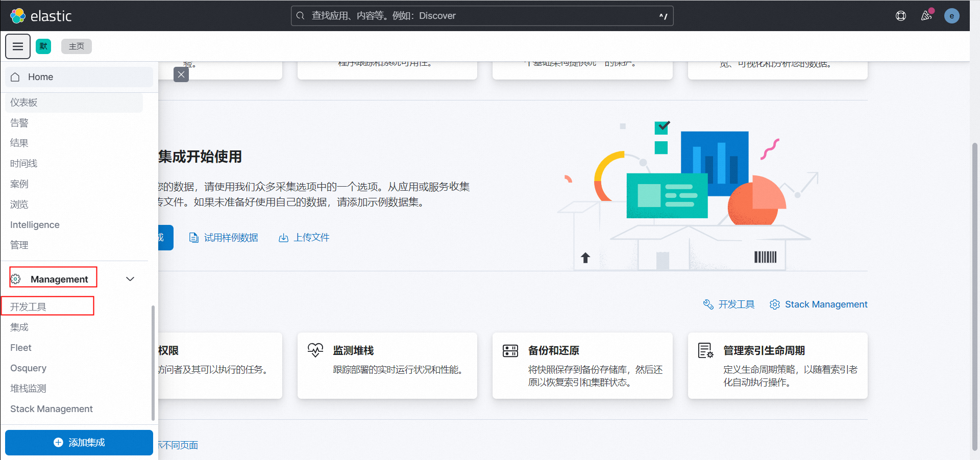980x460 pixels.
Task: Open the 管理索引生命周期 card
Action: point(778,366)
